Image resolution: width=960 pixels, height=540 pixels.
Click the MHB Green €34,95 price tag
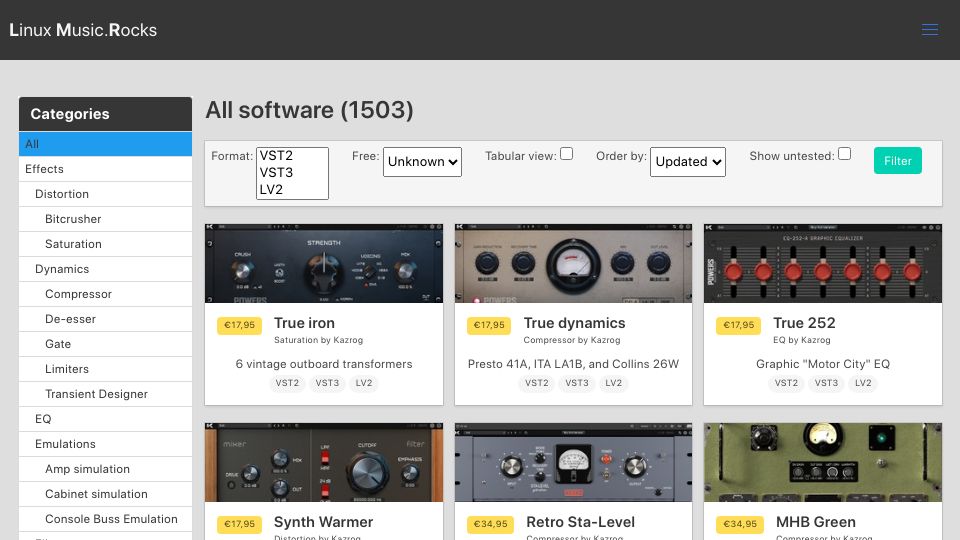coord(740,524)
